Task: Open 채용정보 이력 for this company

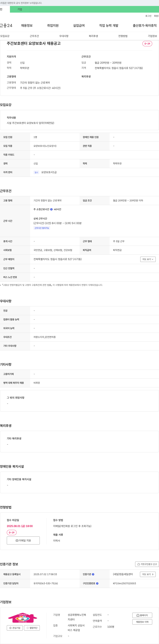Action: pos(142,622)
